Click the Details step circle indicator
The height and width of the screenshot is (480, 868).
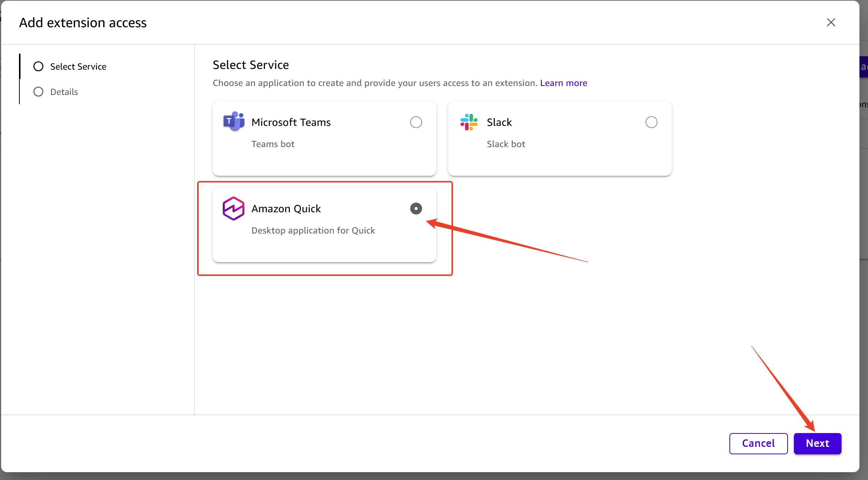[38, 92]
